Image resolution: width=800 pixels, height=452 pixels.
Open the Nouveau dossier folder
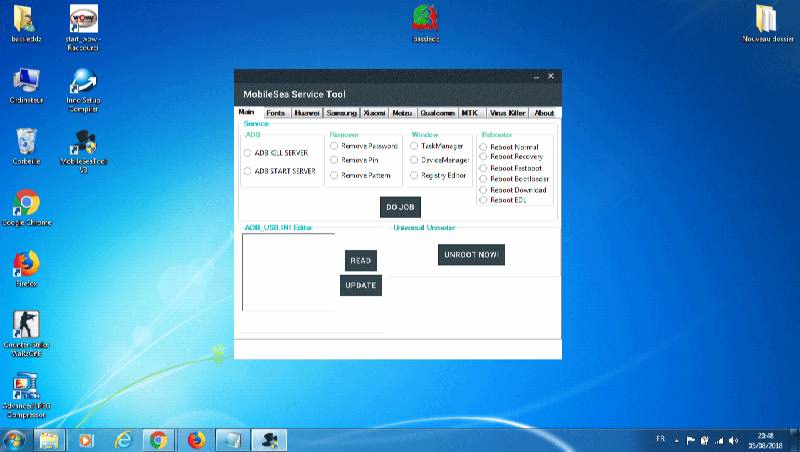coord(768,23)
